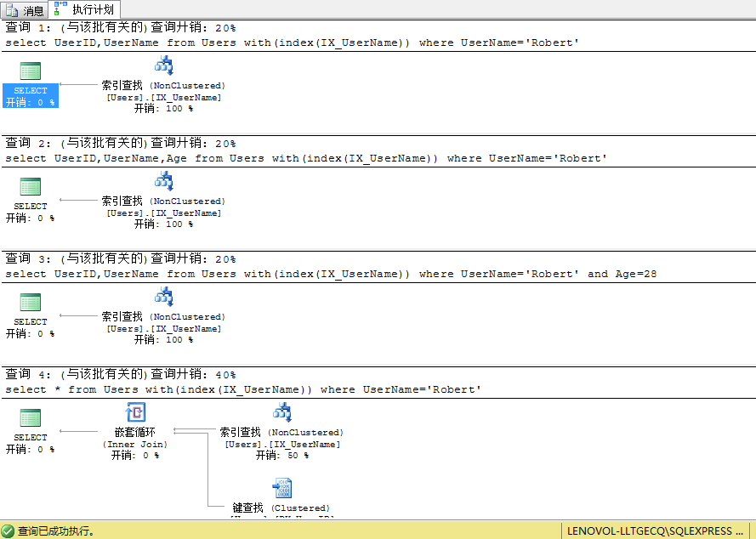
Task: Select the 嵌套循环 Inner Join operator icon
Action: (x=135, y=413)
